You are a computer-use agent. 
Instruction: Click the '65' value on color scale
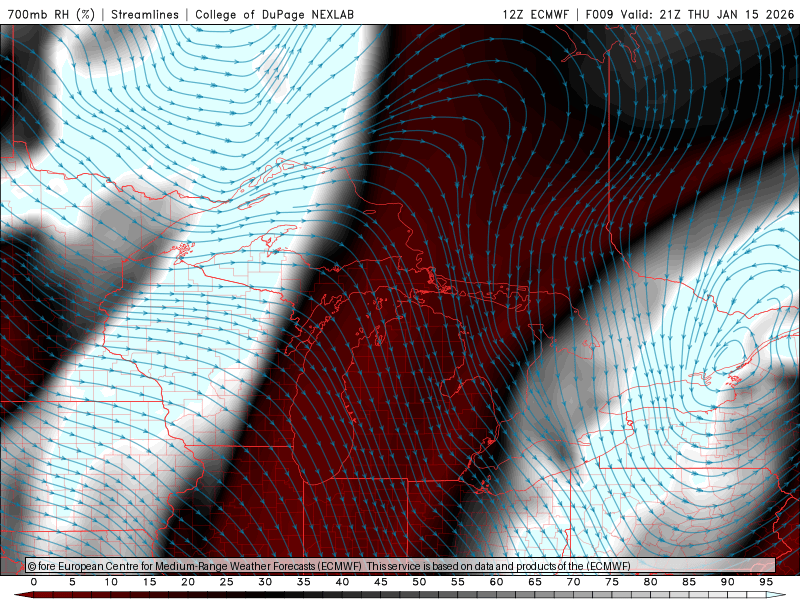[535, 582]
